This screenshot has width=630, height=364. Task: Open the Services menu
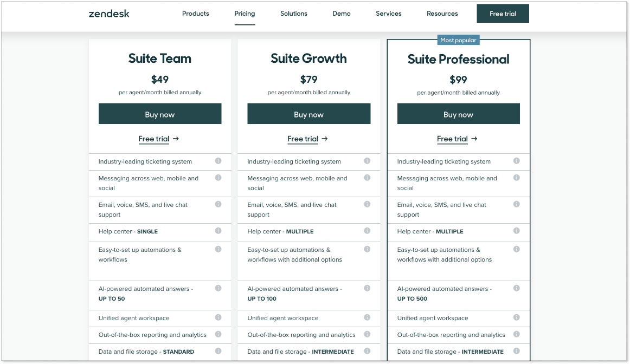click(x=389, y=14)
